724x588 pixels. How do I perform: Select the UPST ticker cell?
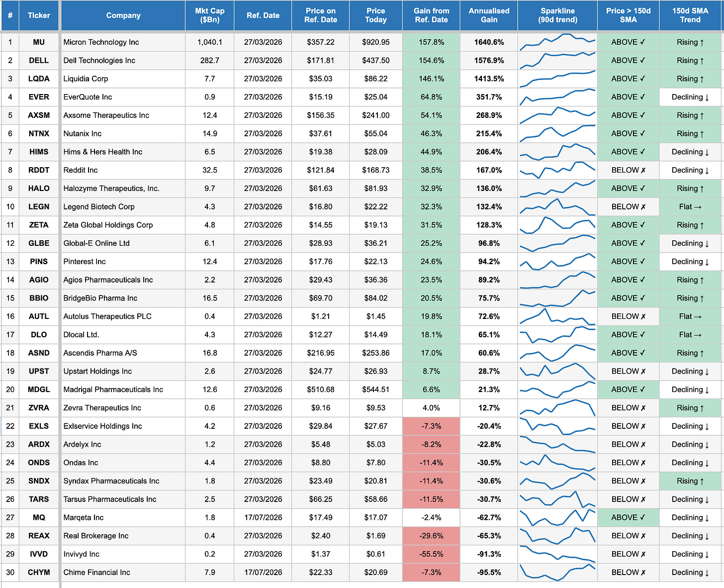coord(39,371)
